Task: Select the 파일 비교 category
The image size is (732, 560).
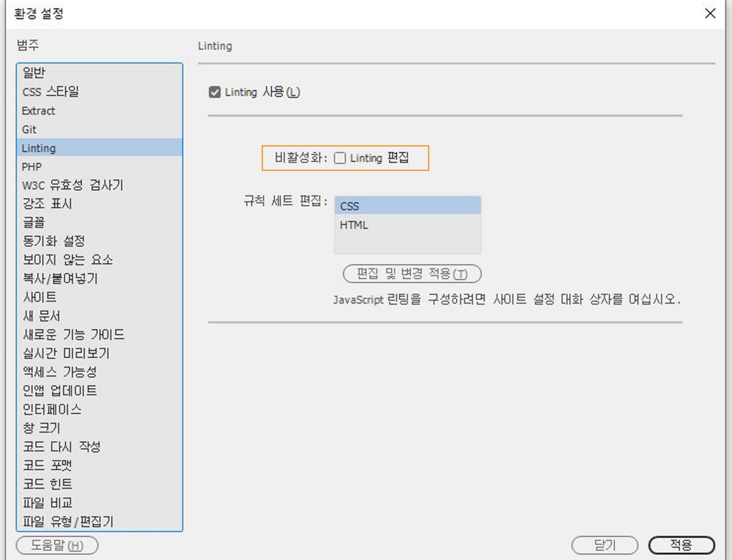Action: 47,503
